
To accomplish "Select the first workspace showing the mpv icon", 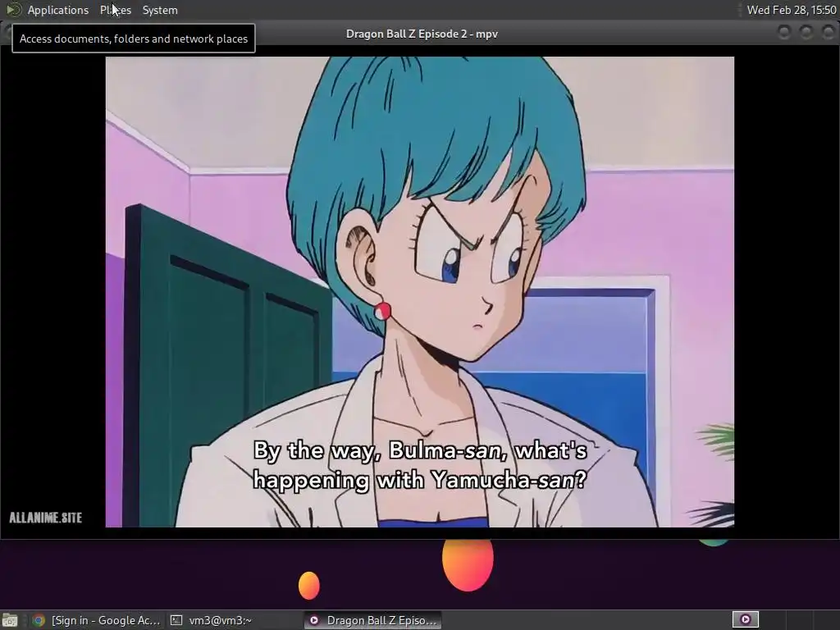I will pyautogui.click(x=745, y=620).
